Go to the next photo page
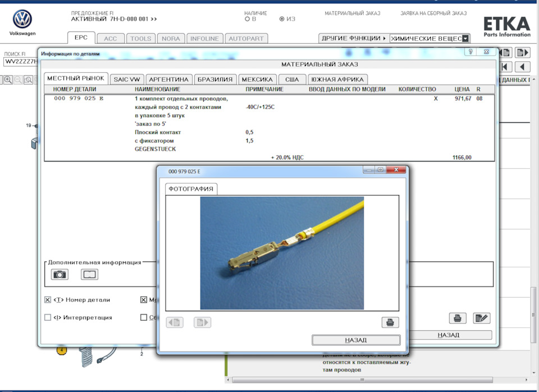 [202, 322]
